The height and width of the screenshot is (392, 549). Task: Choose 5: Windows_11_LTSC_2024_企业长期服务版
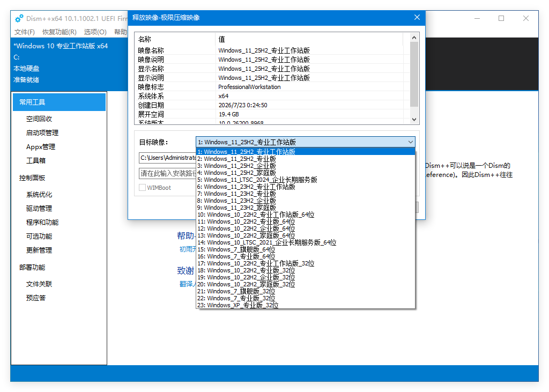coord(306,180)
